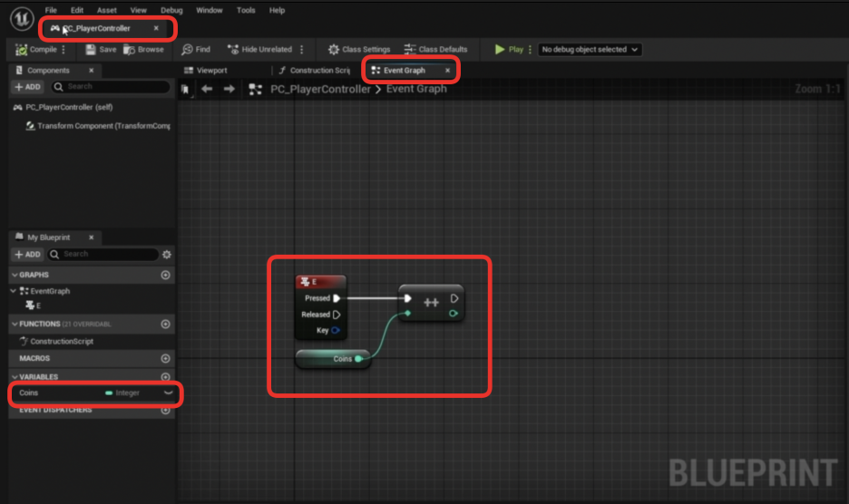The height and width of the screenshot is (504, 849).
Task: Click the graph bookmarks icon
Action: (x=185, y=90)
